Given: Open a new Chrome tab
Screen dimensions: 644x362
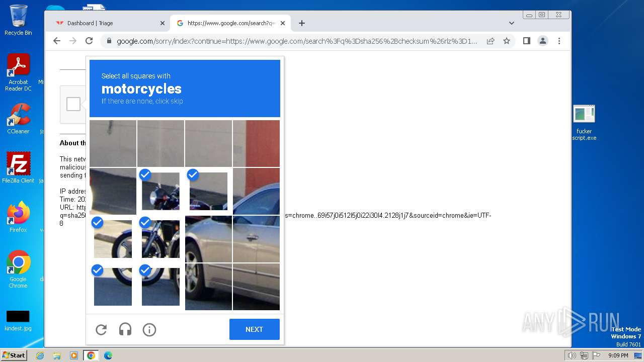Looking at the screenshot, I should 302,23.
